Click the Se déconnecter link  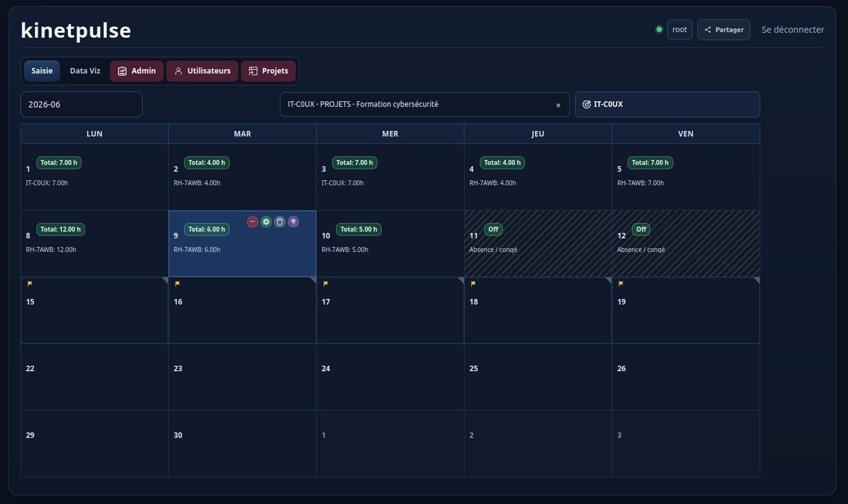[x=793, y=30]
